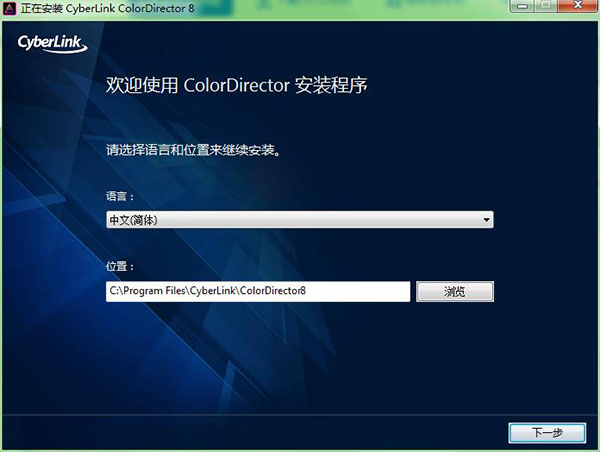Click the install path input field
Screen dimensions: 600x452
tap(258, 291)
